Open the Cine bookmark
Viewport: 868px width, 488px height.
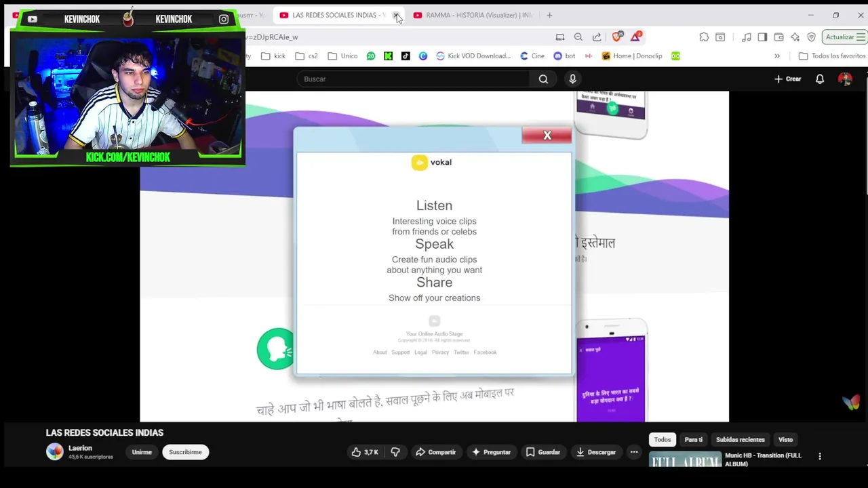tap(532, 56)
